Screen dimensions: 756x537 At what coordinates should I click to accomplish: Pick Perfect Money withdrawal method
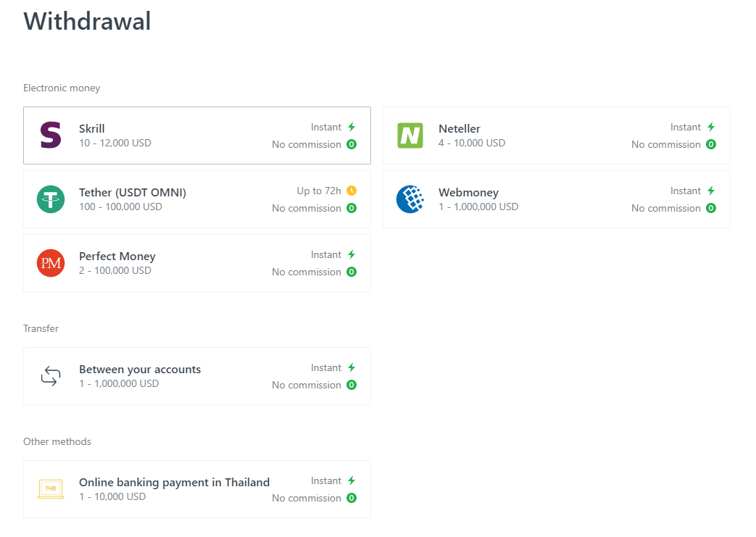[x=196, y=263]
